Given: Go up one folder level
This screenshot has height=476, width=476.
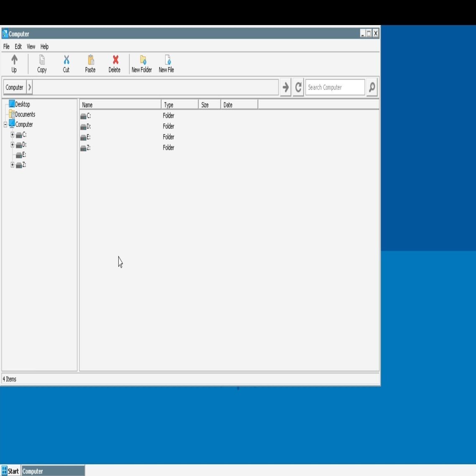Looking at the screenshot, I should coord(14,64).
